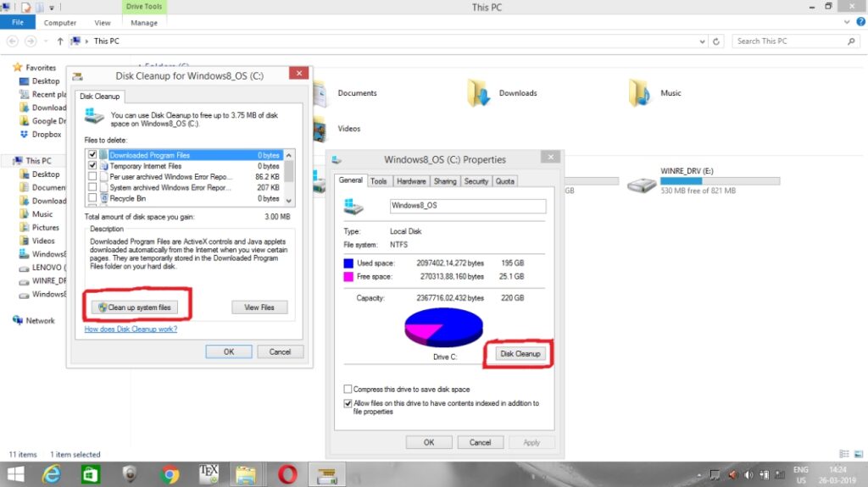This screenshot has height=487, width=868.
Task: Click the drive name field Windows8_OS
Action: coord(468,205)
